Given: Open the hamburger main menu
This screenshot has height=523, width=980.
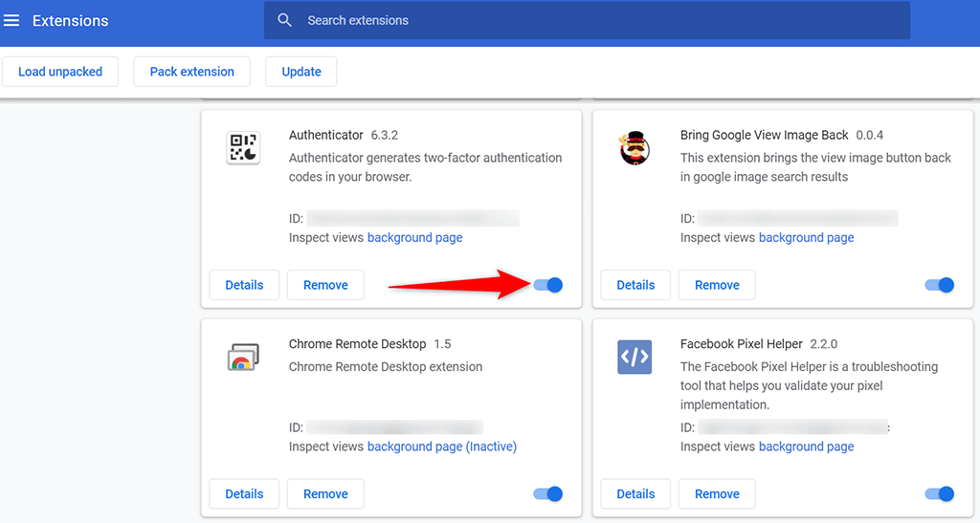Looking at the screenshot, I should [x=12, y=20].
